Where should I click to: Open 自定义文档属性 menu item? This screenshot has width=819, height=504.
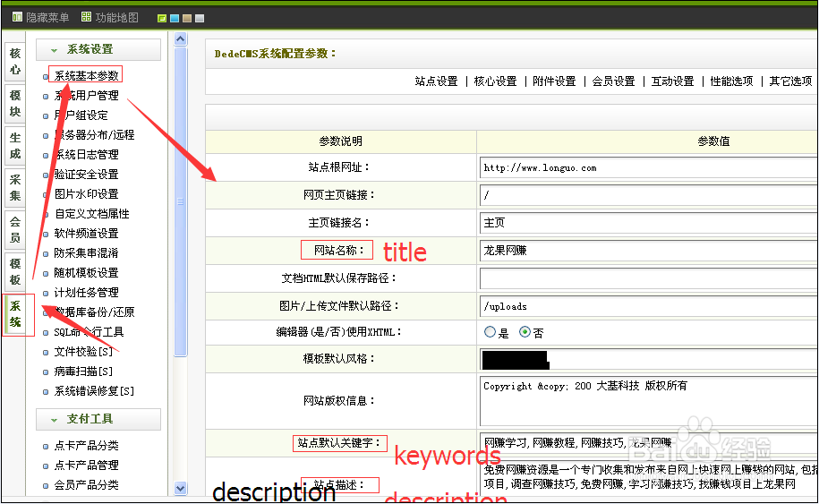pos(92,214)
